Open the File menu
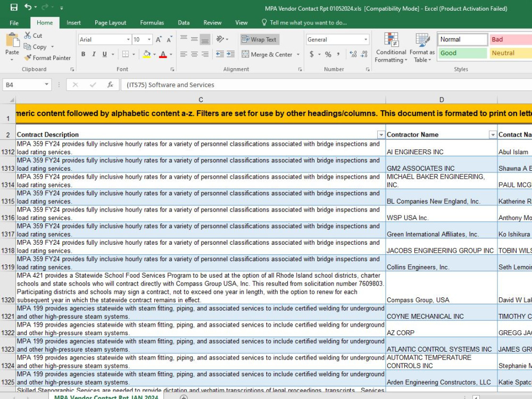532x399 pixels. tap(14, 23)
